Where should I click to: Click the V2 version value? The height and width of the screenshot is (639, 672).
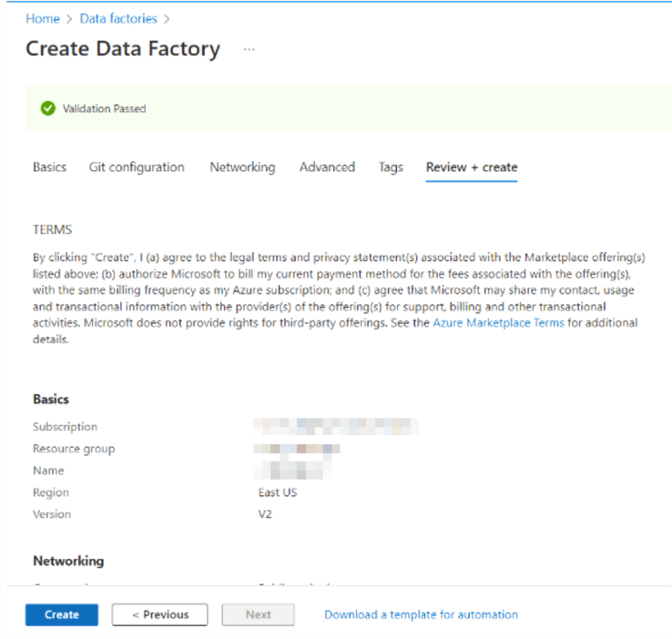pyautogui.click(x=265, y=514)
